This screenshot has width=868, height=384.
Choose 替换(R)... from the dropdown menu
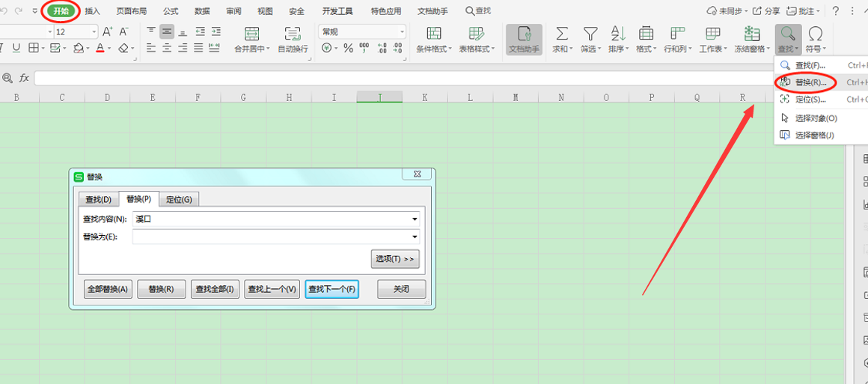pos(821,82)
